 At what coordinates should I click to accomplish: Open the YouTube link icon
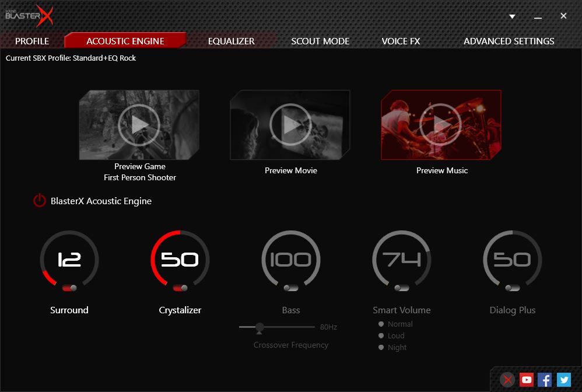click(x=527, y=380)
